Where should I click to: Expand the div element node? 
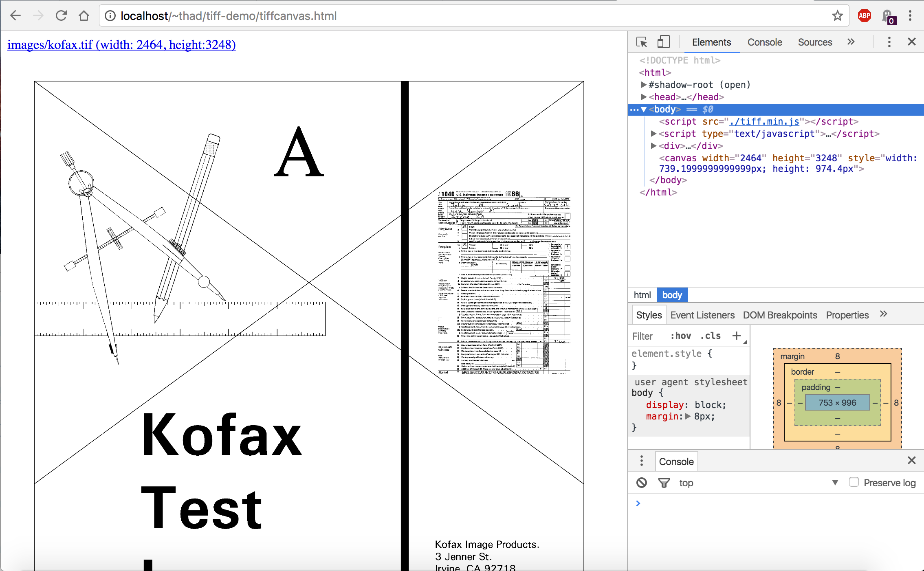tap(653, 146)
